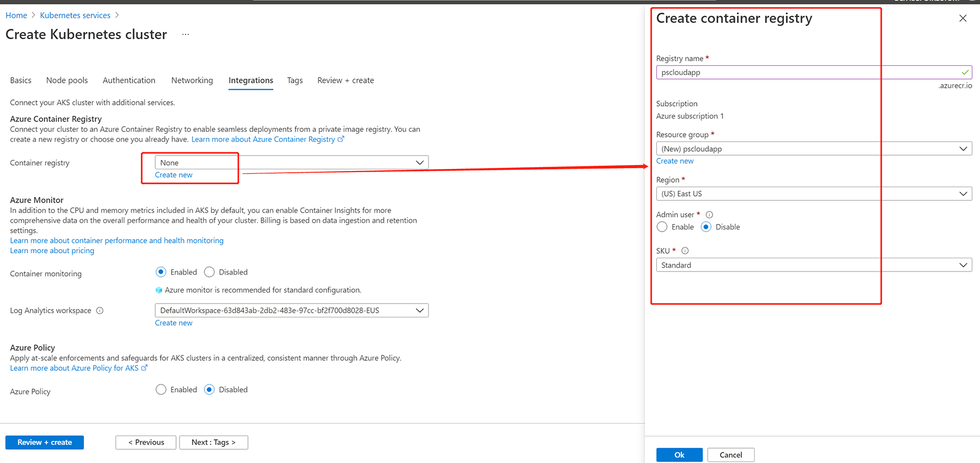
Task: Click the SKU info icon
Action: coord(685,251)
